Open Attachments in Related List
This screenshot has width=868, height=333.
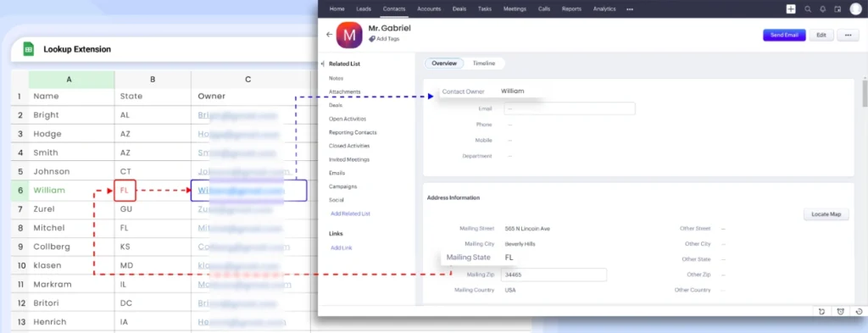[x=345, y=92]
